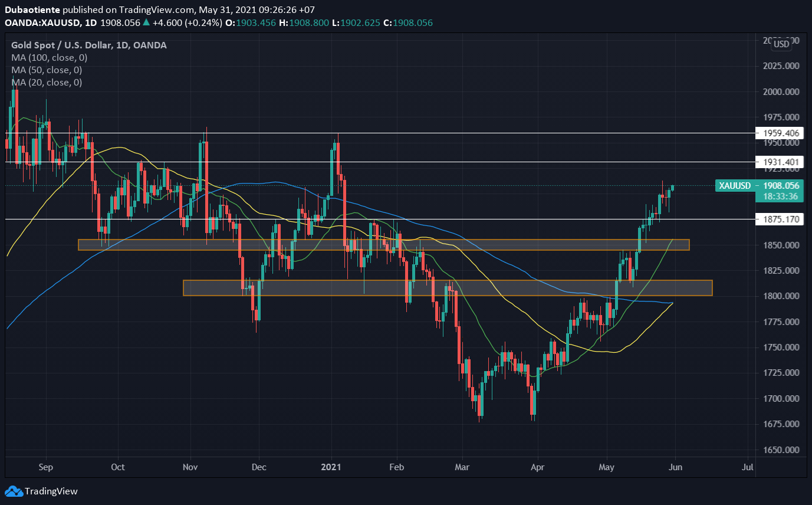Click the 1675.000 price axis label

tap(780, 424)
